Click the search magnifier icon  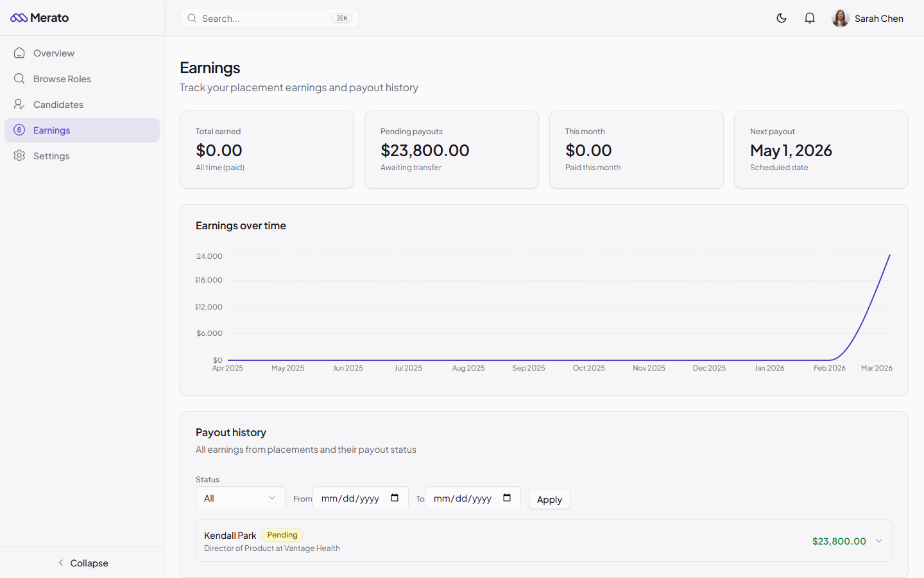[192, 18]
